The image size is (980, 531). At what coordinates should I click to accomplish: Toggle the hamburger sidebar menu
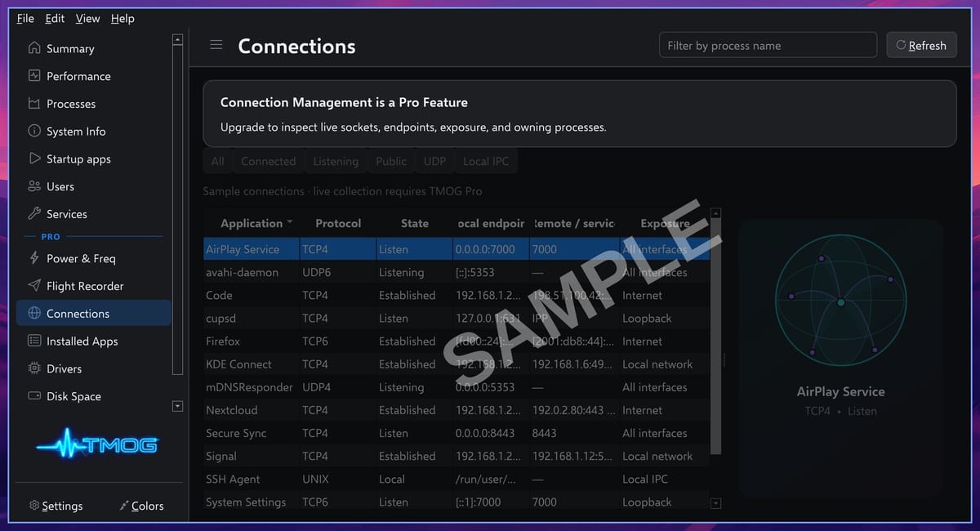216,45
